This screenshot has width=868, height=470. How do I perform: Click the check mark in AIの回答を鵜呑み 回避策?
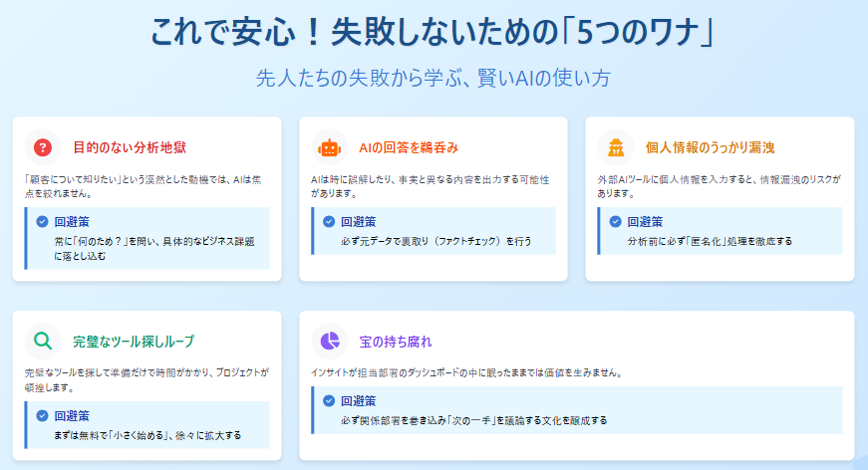pyautogui.click(x=329, y=222)
